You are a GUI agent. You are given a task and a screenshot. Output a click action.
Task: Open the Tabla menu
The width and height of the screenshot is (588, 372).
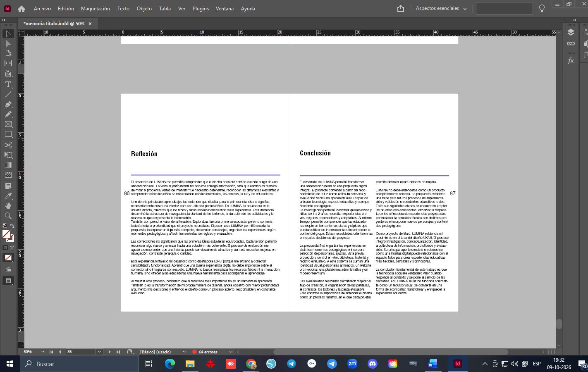click(165, 9)
